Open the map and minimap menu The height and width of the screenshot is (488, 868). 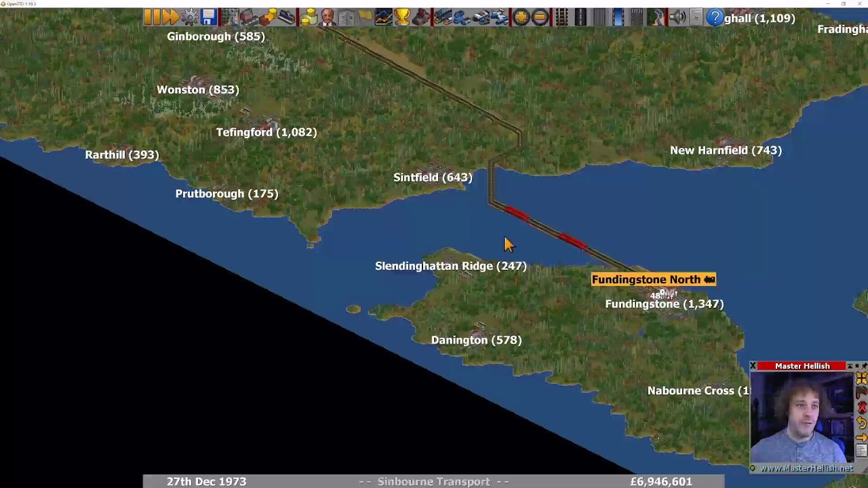230,18
